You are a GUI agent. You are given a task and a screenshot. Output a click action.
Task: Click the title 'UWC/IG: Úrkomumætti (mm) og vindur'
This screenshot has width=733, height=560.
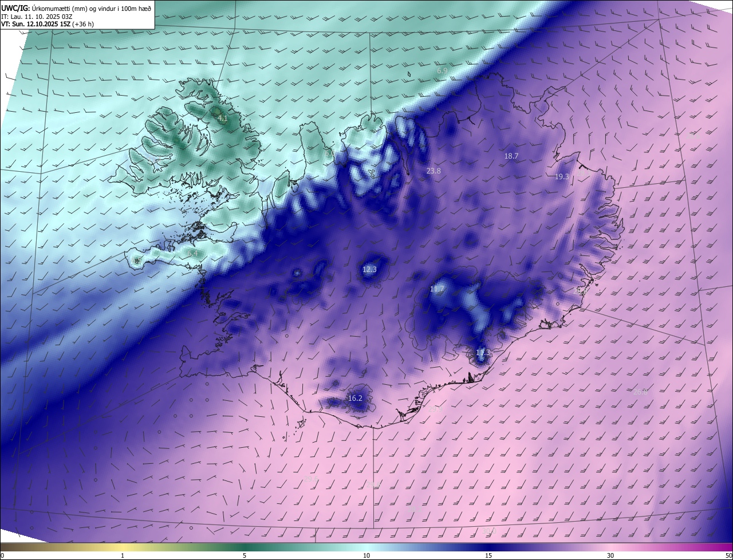tap(76, 8)
